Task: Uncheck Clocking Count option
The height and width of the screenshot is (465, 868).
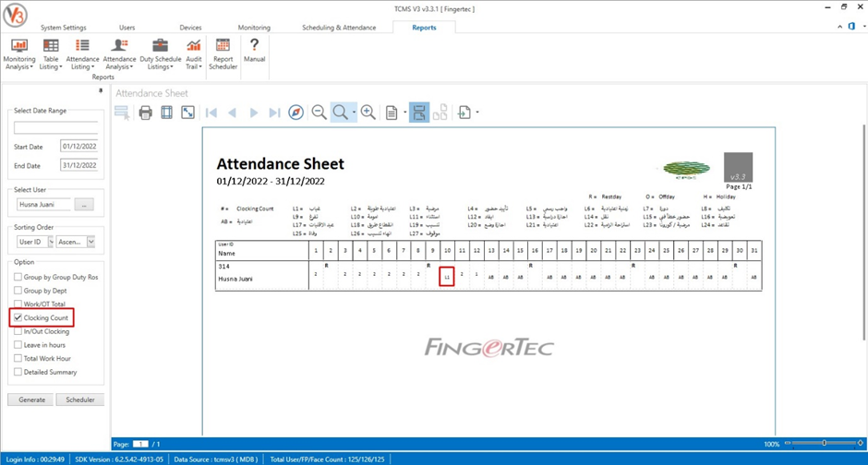Action: click(x=18, y=317)
